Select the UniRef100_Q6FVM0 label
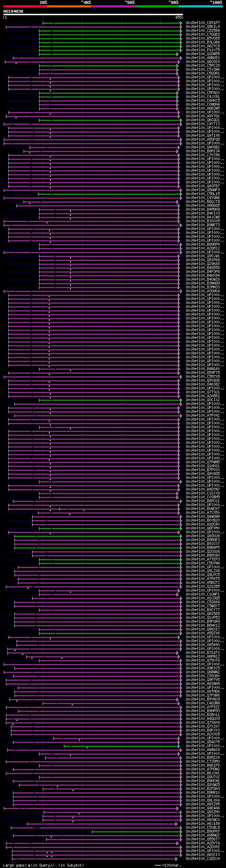 click(x=203, y=528)
